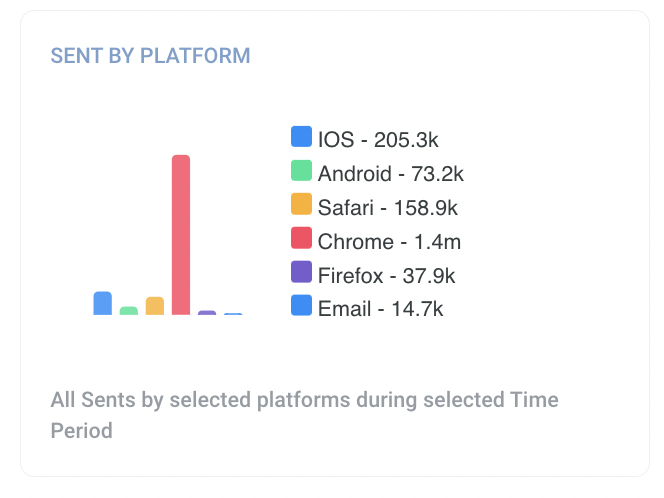Click the "SENT BY PLATFORM" card title

[x=150, y=55]
